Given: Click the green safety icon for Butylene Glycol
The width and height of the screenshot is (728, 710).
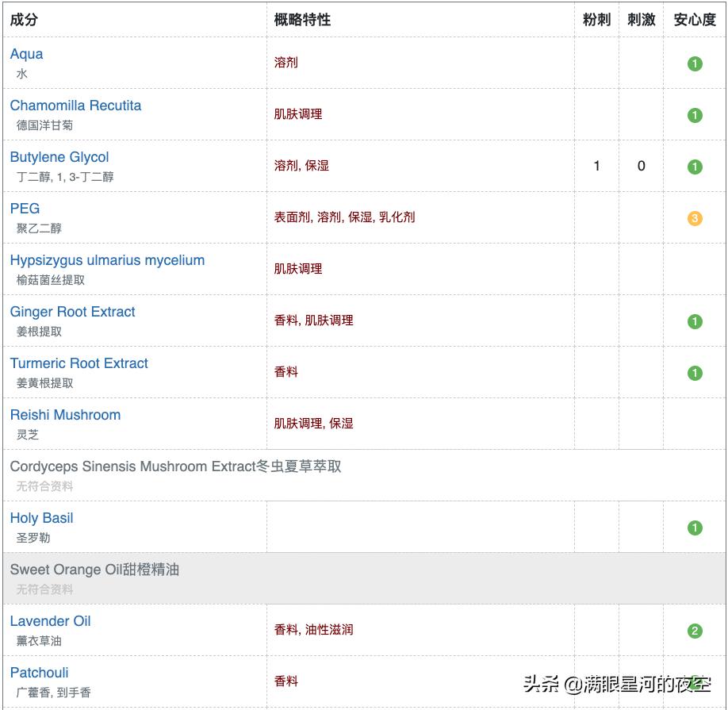Looking at the screenshot, I should [695, 167].
